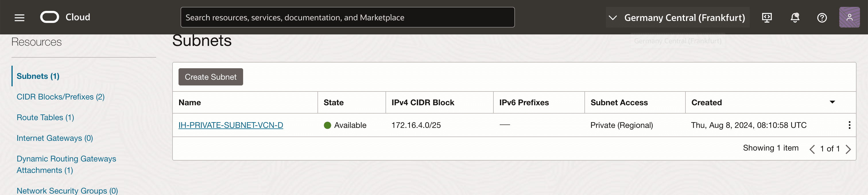
Task: Open Route Tables (1) resource section
Action: tap(45, 118)
